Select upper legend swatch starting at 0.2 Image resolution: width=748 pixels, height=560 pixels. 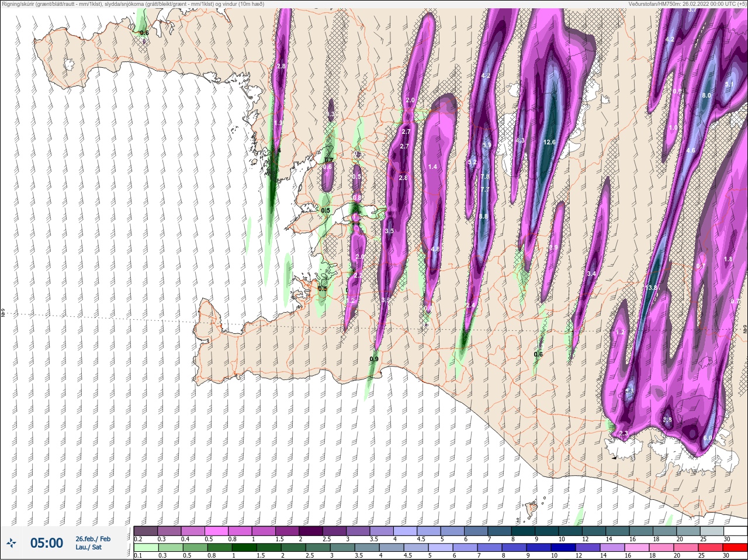[x=146, y=531]
